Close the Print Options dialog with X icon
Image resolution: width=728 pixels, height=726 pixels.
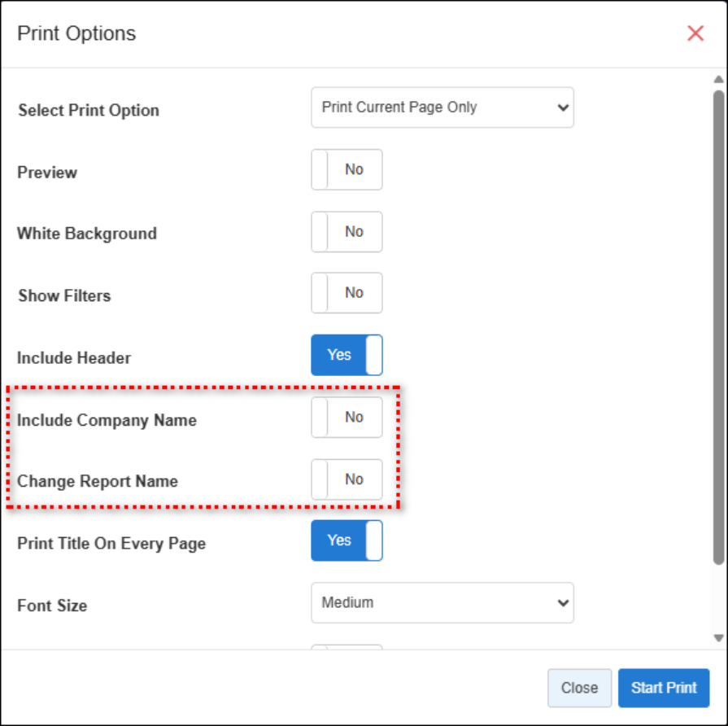695,33
